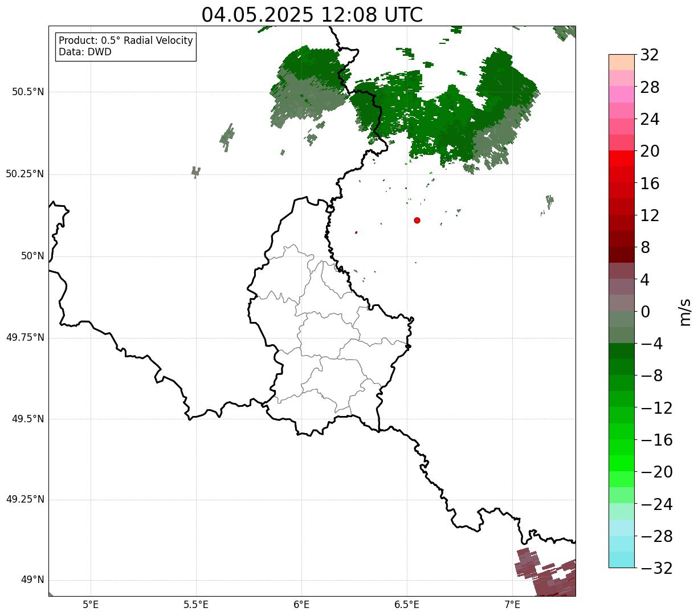The height and width of the screenshot is (616, 698).
Task: Click the colorbar tick value 4
Action: (646, 280)
